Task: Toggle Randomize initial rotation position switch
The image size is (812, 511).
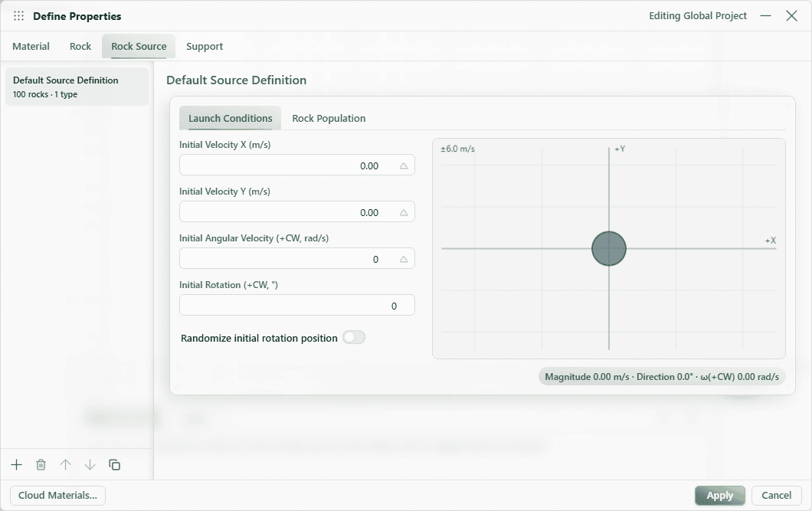Action: click(x=354, y=338)
